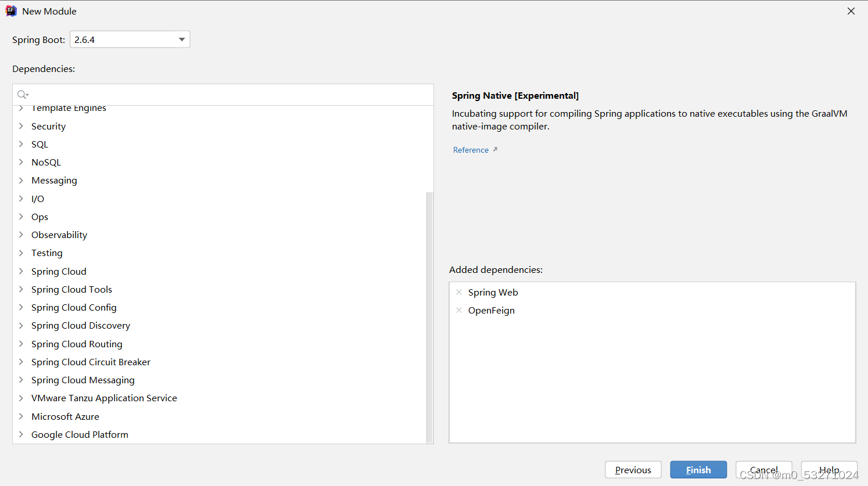Expand the Observability category chevron
Screen dimensions: 868x486
(21, 235)
